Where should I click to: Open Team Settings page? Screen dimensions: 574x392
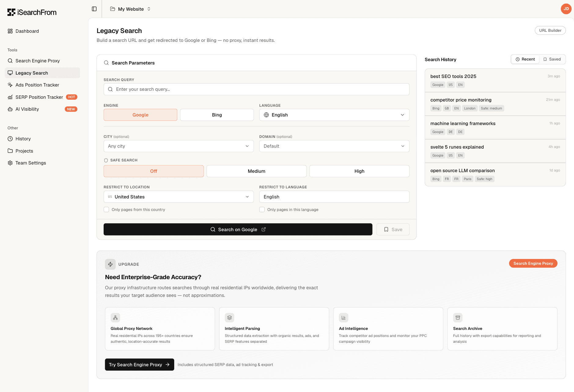(42, 163)
